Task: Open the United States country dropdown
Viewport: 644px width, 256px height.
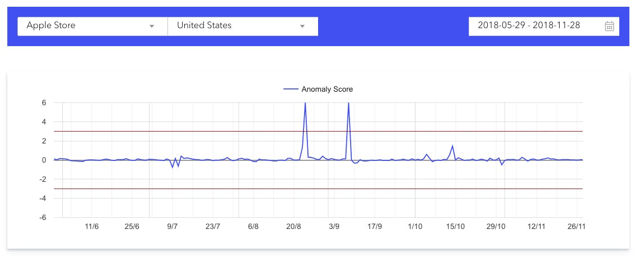Action: click(x=236, y=26)
